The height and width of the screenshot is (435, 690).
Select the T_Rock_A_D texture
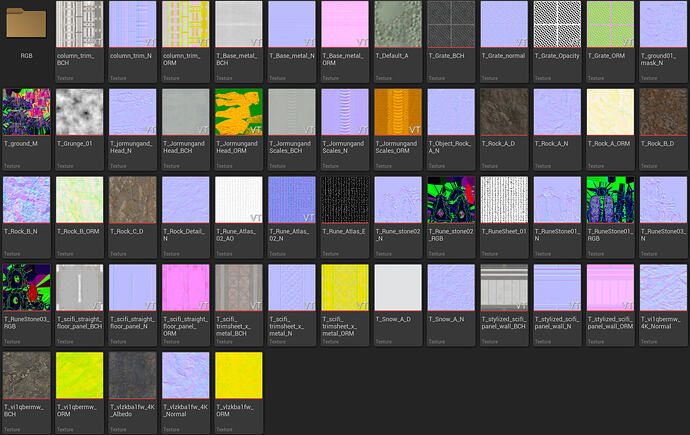click(504, 113)
